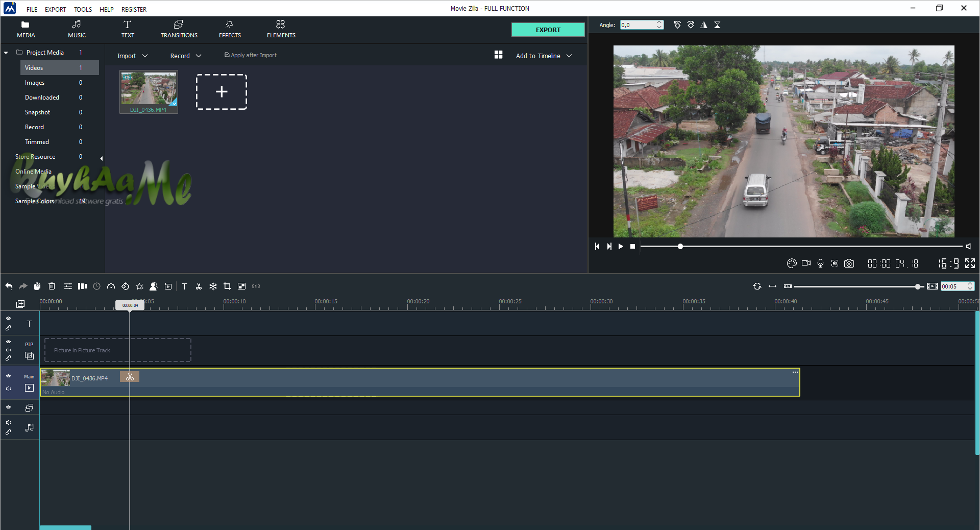Click the Add Marker star icon

(x=139, y=286)
